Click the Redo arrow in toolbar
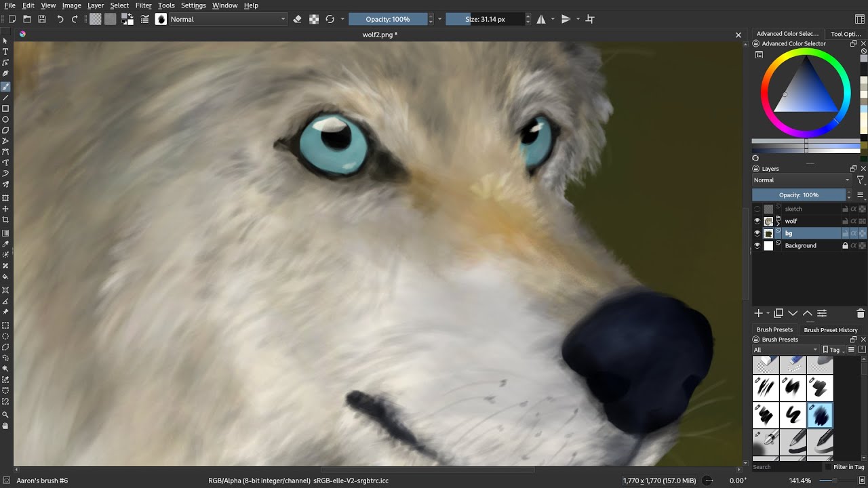This screenshot has width=868, height=488. tap(75, 19)
